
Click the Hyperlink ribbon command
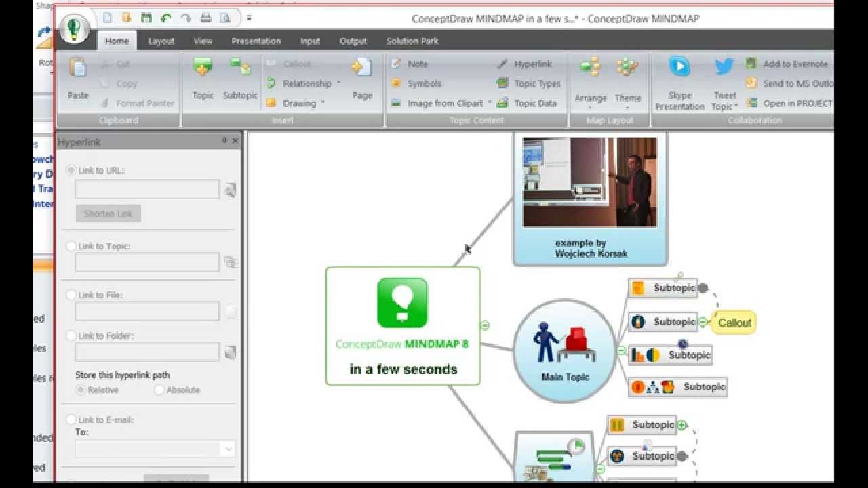(x=525, y=64)
